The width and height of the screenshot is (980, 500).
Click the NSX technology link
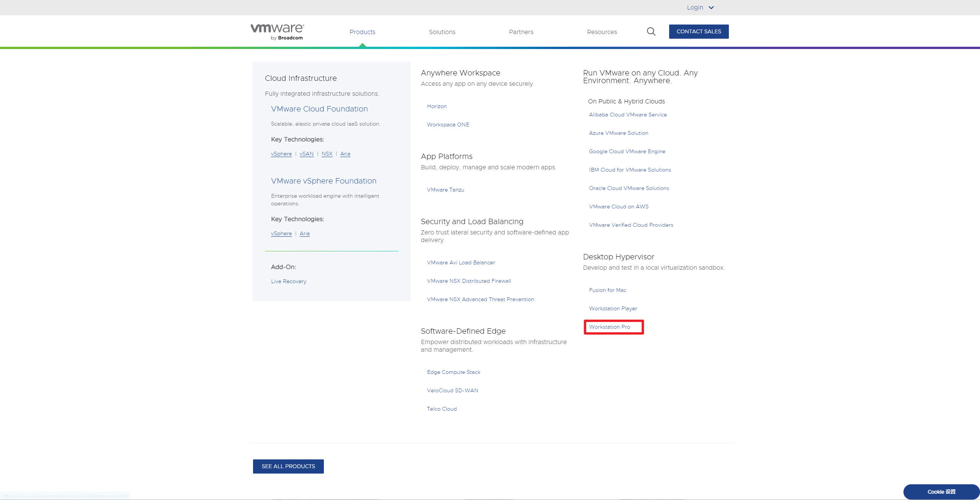coord(327,154)
